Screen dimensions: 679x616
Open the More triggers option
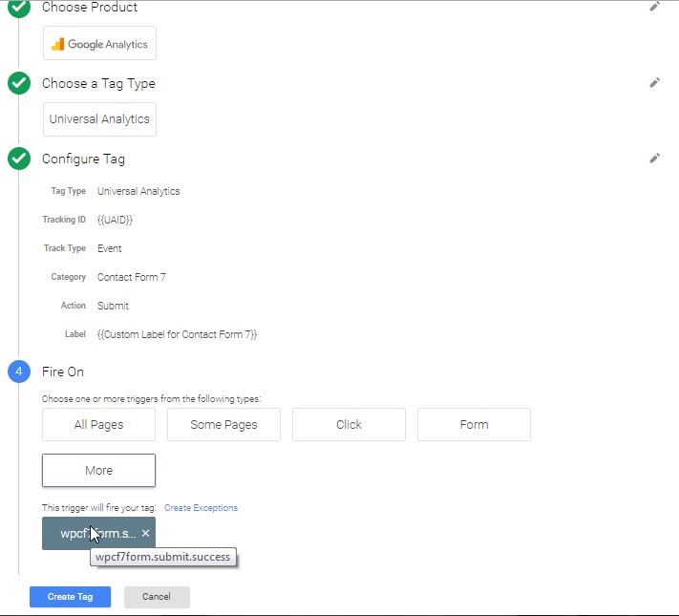(98, 471)
